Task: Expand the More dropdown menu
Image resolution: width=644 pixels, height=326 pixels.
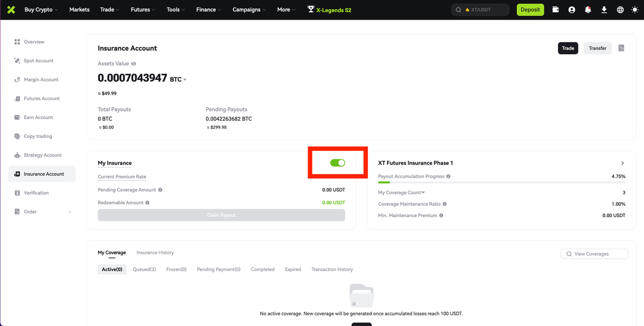Action: [286, 10]
